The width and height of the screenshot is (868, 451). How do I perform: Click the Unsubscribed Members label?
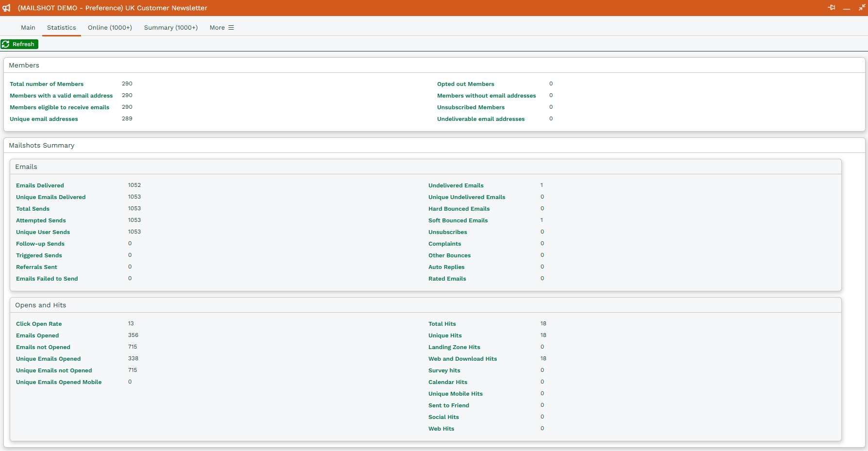(x=471, y=107)
